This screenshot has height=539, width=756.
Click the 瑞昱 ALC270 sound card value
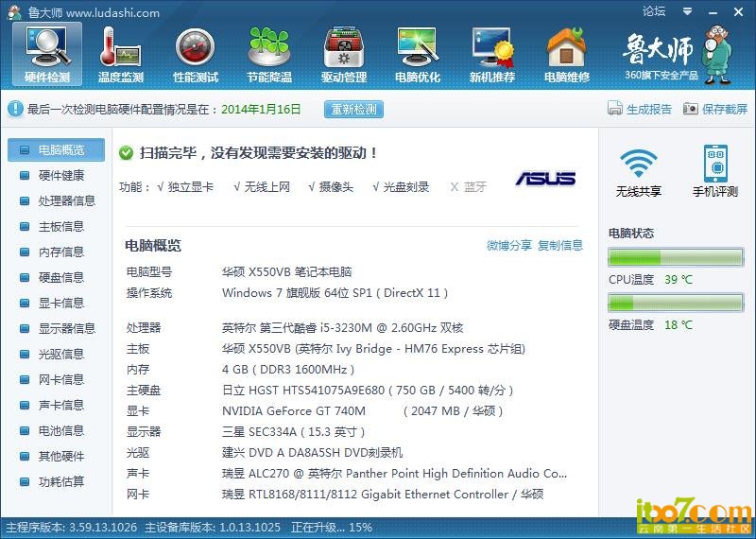(x=394, y=474)
